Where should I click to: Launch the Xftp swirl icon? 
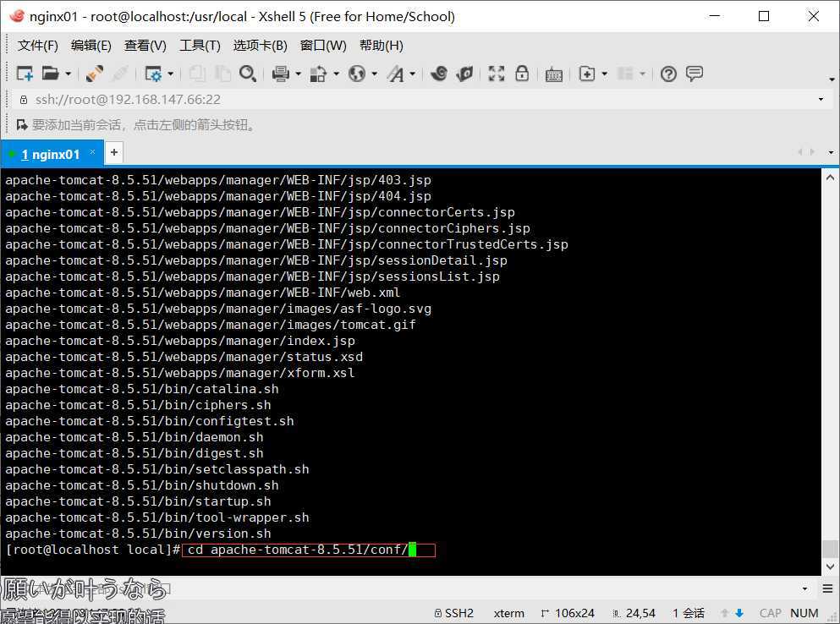[x=439, y=74]
